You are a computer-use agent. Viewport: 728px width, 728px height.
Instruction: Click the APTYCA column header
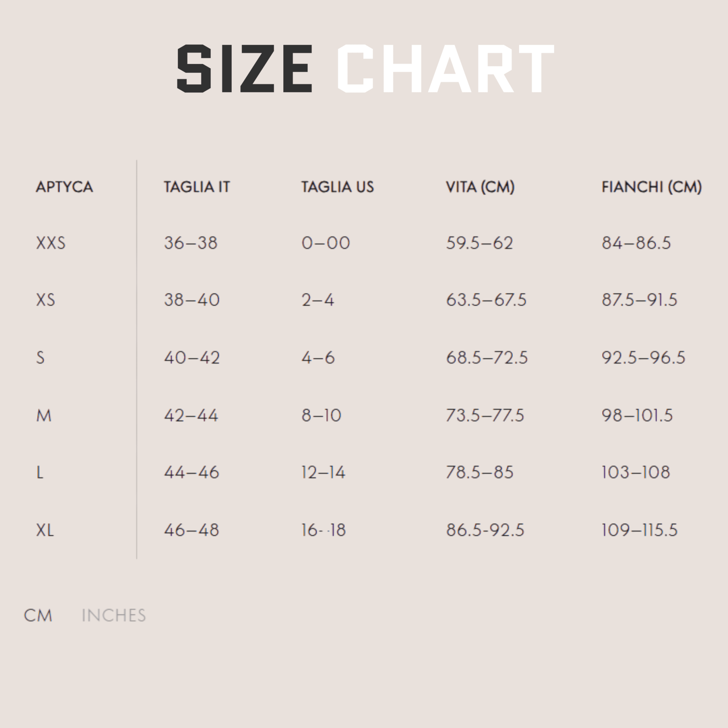tap(64, 187)
